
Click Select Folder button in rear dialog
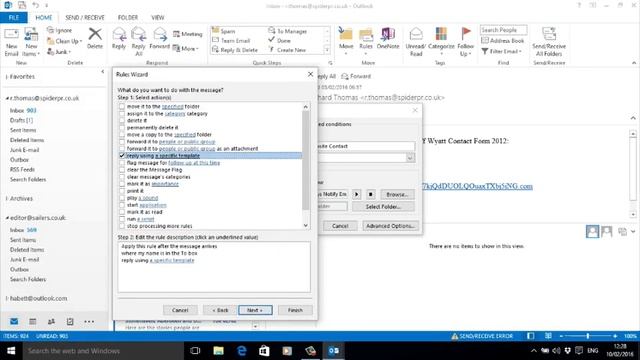[383, 207]
